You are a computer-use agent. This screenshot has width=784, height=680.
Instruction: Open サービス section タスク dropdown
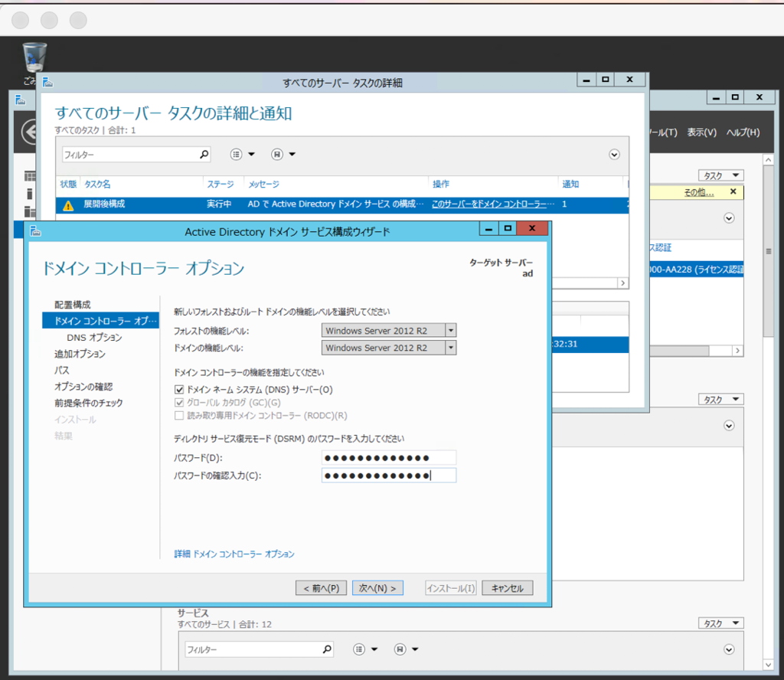tap(721, 623)
